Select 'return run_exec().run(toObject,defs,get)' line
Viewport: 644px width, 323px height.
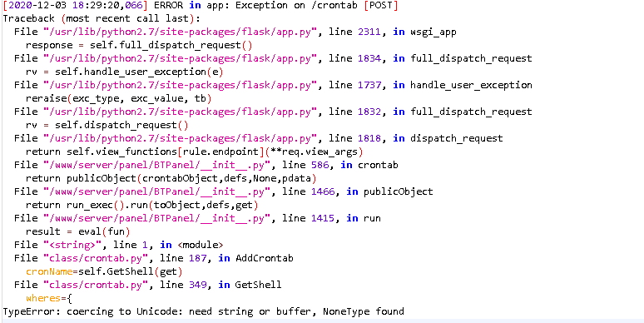[141, 205]
